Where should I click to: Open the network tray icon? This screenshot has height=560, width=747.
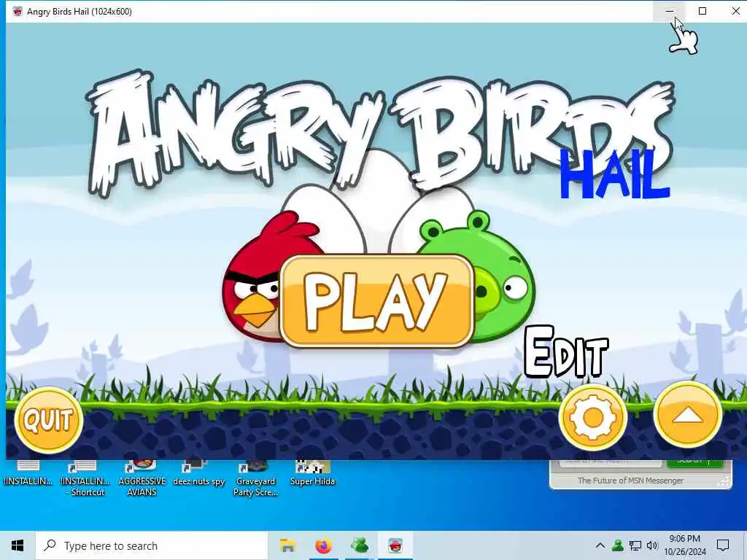point(635,545)
